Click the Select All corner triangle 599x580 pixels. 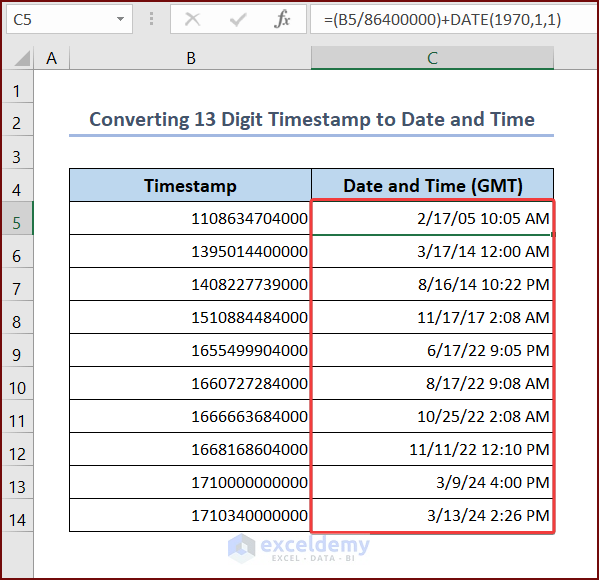(x=22, y=58)
